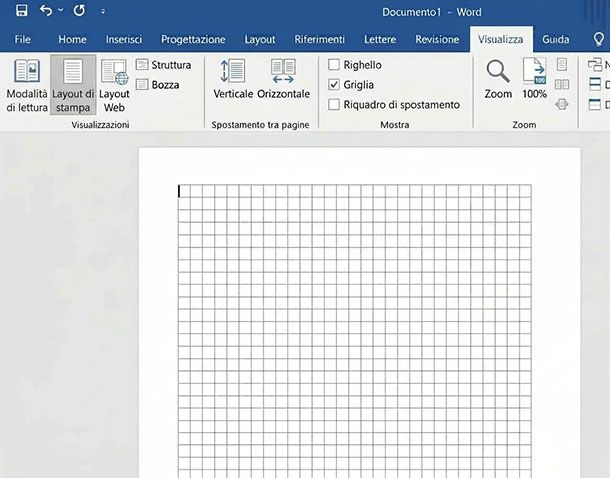Viewport: 610px width, 478px height.
Task: Switch to the Home tab
Action: [72, 39]
